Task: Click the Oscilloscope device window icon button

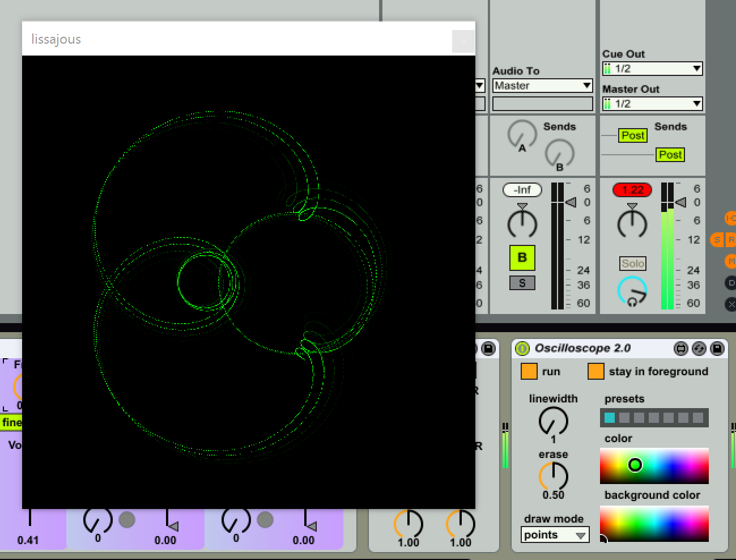Action: [681, 349]
